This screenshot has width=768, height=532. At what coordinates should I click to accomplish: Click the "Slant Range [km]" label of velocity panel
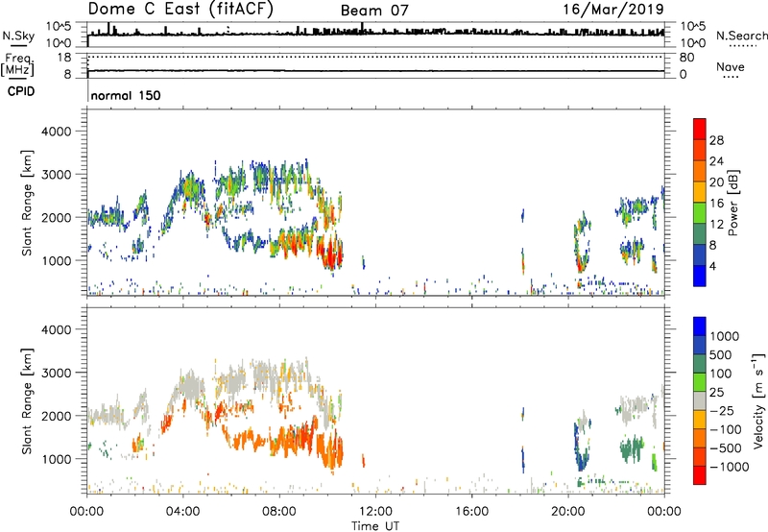tap(27, 401)
